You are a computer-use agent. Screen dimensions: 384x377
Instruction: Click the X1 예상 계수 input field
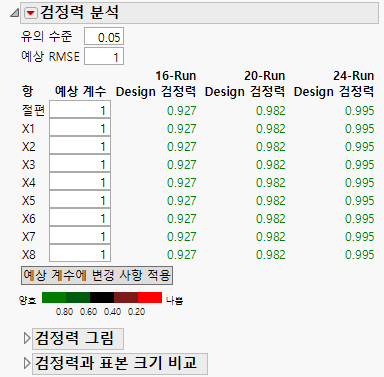pyautogui.click(x=80, y=128)
